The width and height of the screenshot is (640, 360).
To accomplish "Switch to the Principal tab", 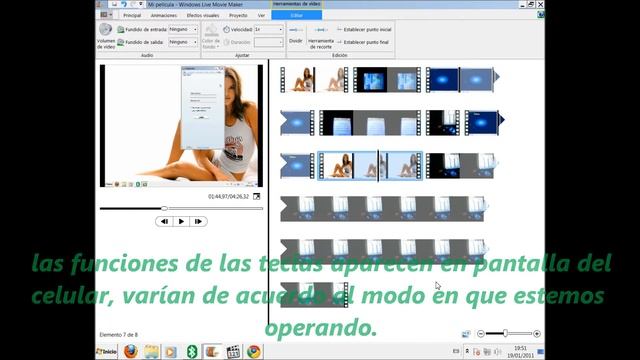I will (x=132, y=15).
